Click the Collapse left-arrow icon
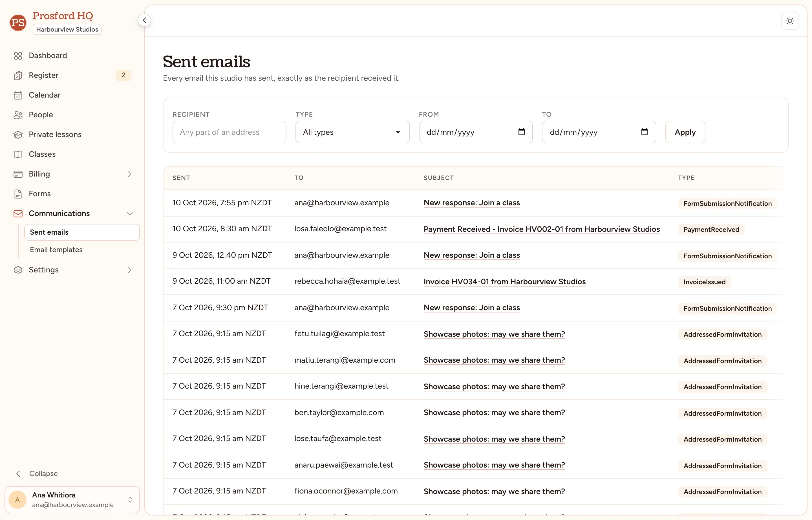This screenshot has width=812, height=520. 18,474
